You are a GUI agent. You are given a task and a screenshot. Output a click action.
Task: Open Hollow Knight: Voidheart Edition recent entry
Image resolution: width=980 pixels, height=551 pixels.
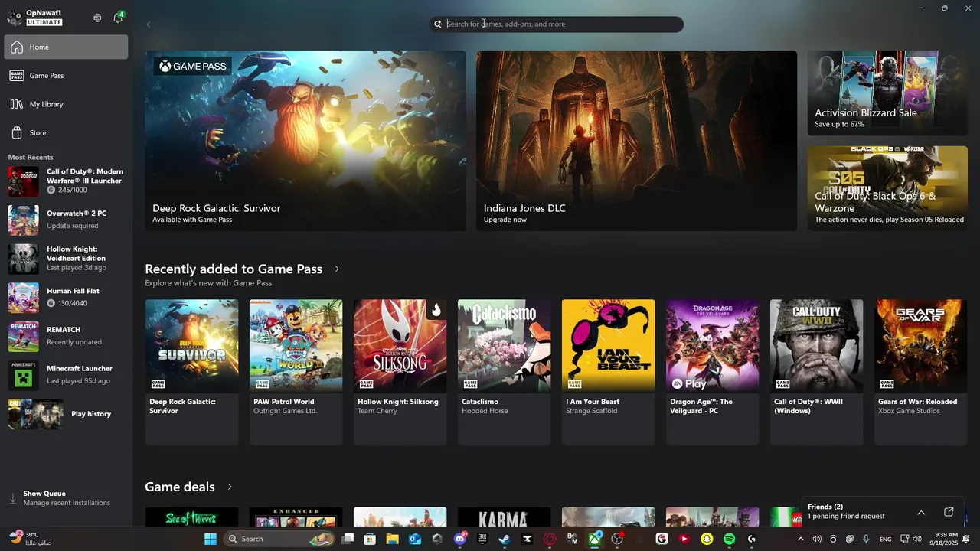pos(66,259)
